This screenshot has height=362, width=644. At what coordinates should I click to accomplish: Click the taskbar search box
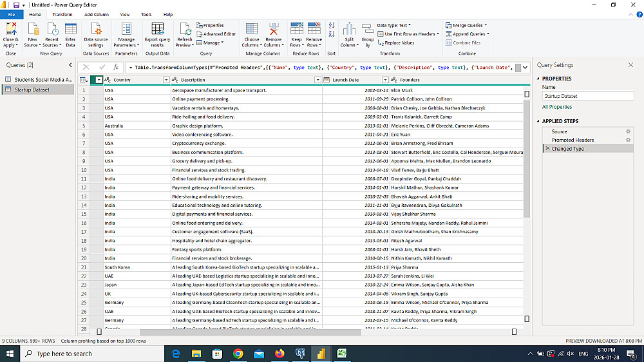click(x=92, y=354)
